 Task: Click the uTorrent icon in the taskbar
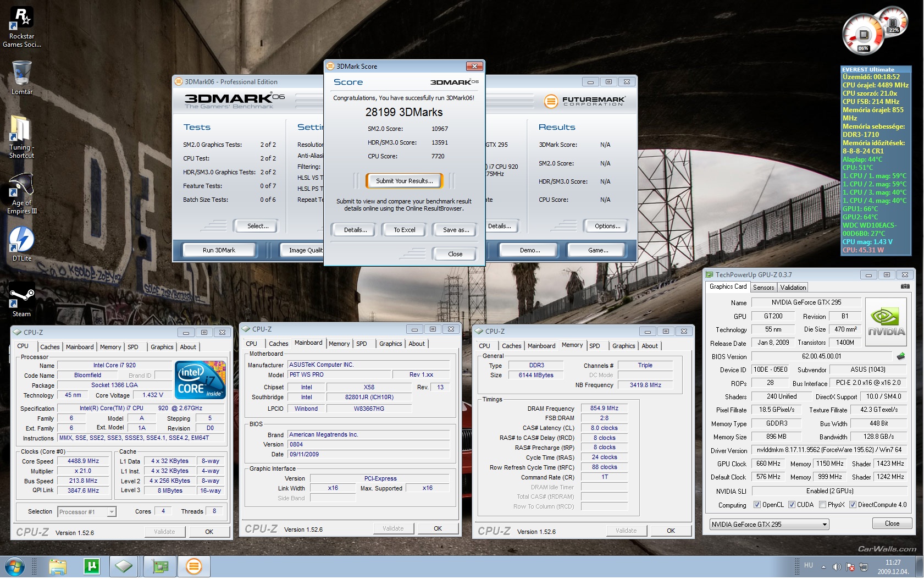tap(91, 566)
